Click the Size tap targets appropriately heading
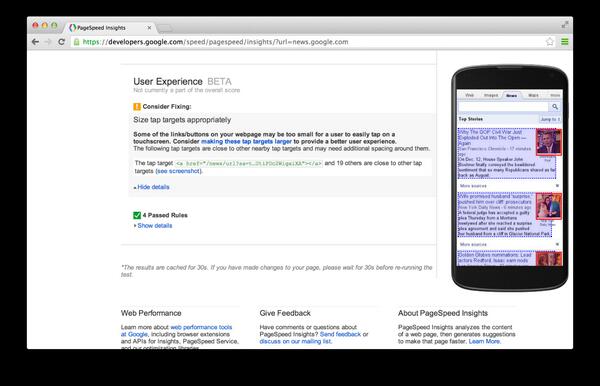Viewport: 600px width, 386px height. coord(182,120)
